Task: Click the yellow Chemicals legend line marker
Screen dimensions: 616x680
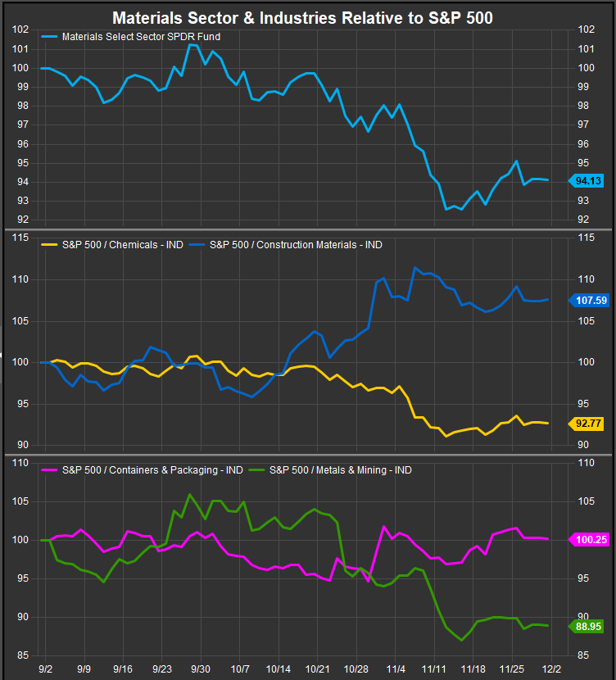Action: [49, 245]
